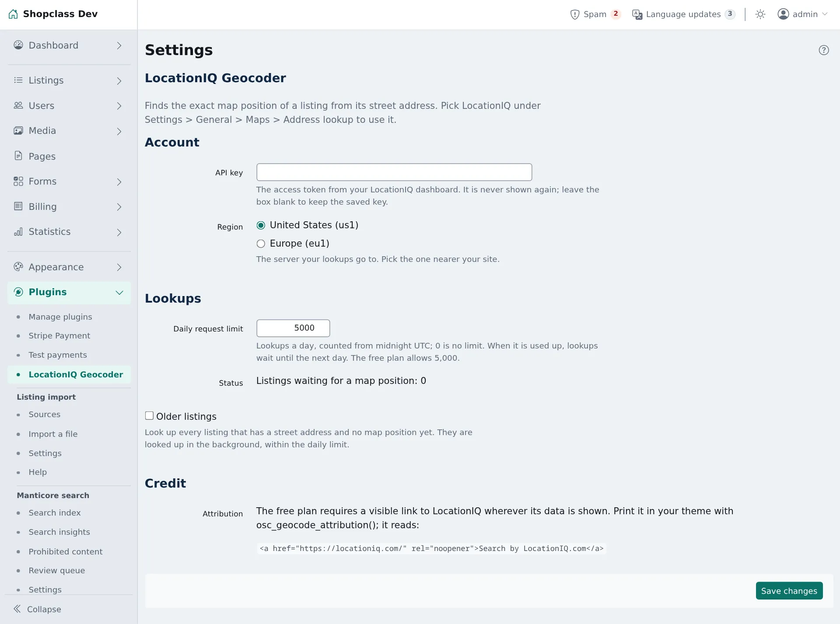This screenshot has width=840, height=624.
Task: Open Import a file link
Action: point(53,434)
